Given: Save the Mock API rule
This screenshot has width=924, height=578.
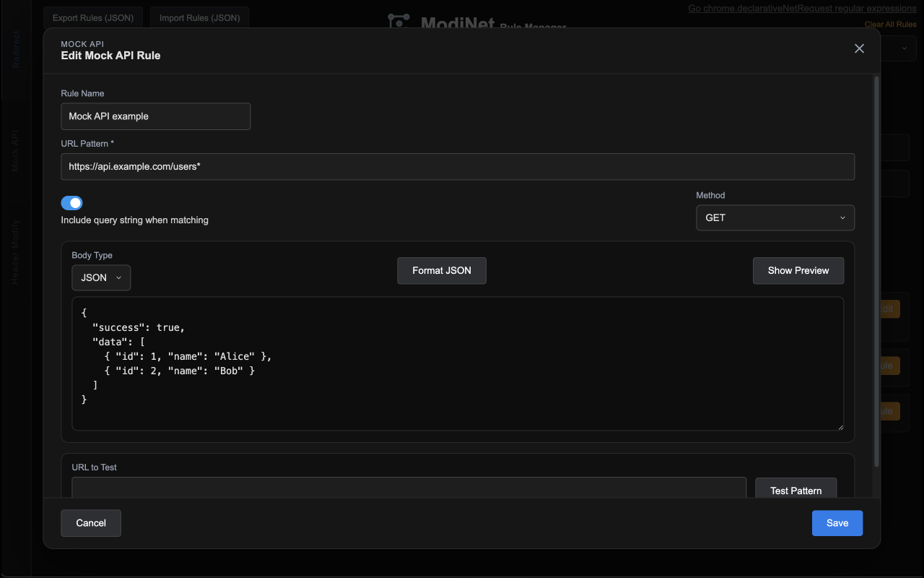Looking at the screenshot, I should (x=837, y=522).
